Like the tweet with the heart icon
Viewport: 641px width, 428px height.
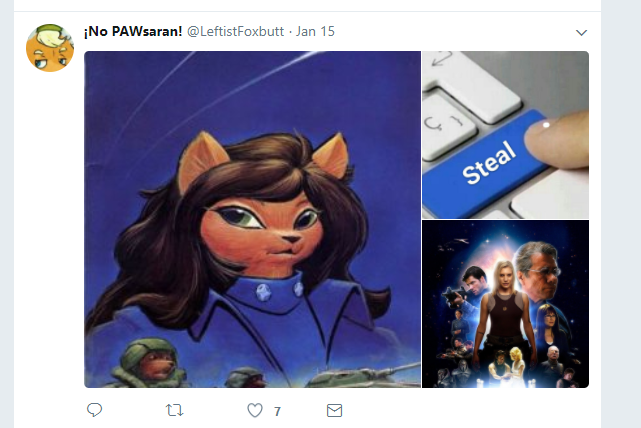255,410
